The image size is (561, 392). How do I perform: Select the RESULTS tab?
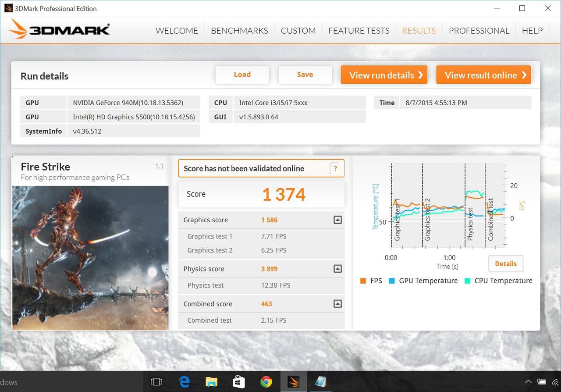419,31
